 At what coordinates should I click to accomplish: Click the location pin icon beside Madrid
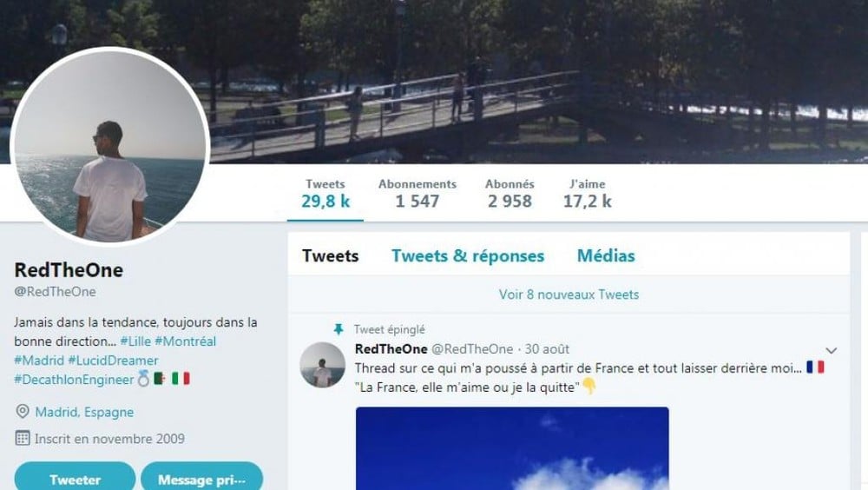coord(23,411)
